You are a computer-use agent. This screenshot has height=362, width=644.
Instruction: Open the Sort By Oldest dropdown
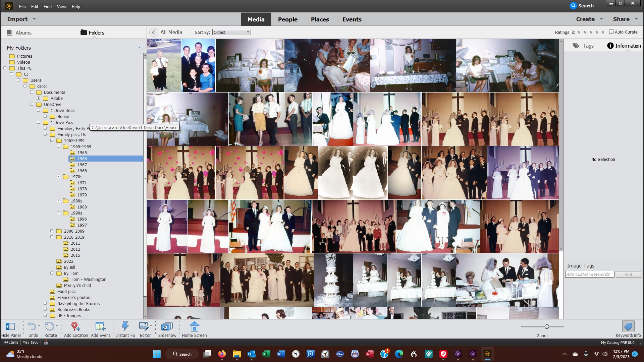[231, 32]
